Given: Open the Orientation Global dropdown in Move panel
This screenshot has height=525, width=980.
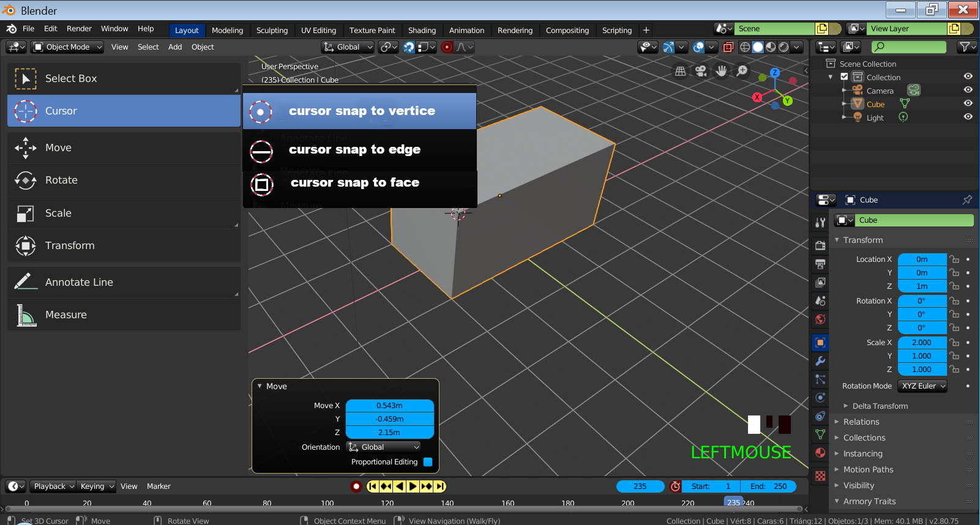Looking at the screenshot, I should point(384,447).
